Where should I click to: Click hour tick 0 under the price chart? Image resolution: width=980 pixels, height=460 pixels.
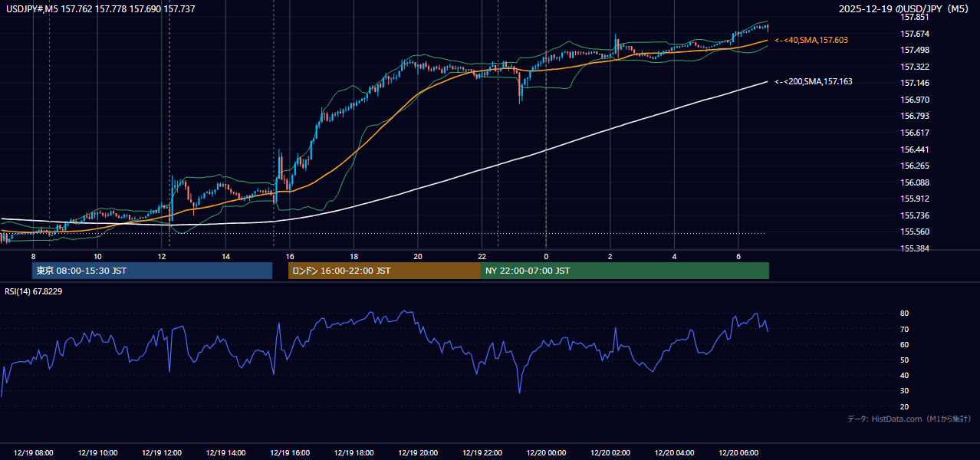pos(546,256)
